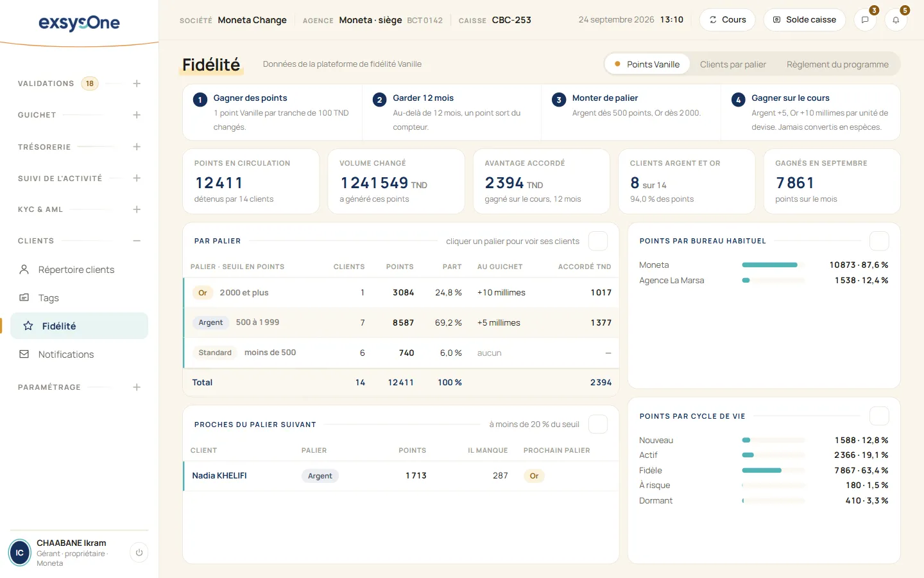
Task: Expand the Guichet section
Action: tap(137, 115)
